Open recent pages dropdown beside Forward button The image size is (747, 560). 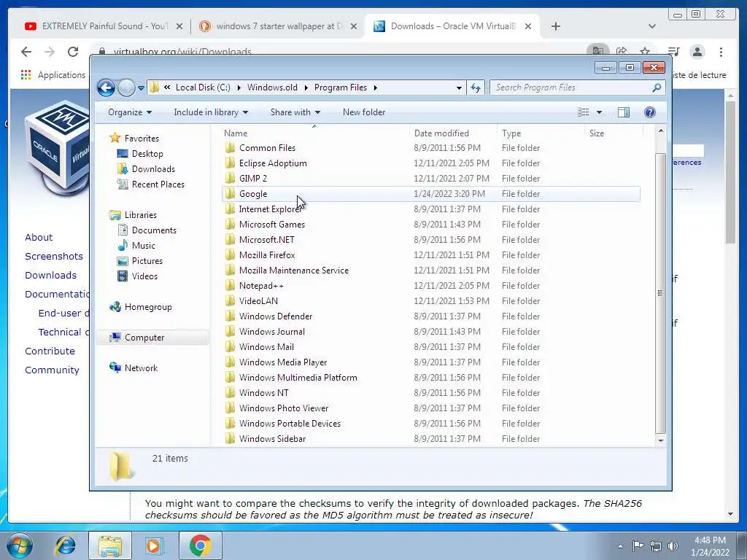141,88
